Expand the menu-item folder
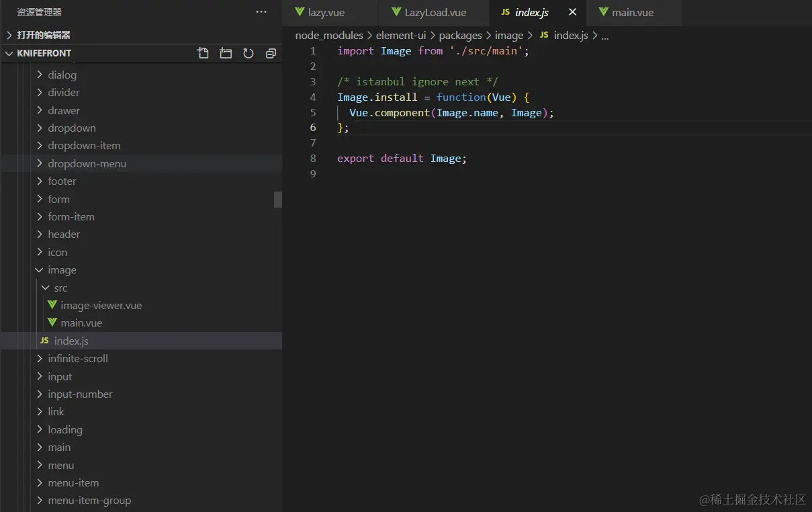This screenshot has width=812, height=512. click(141, 482)
